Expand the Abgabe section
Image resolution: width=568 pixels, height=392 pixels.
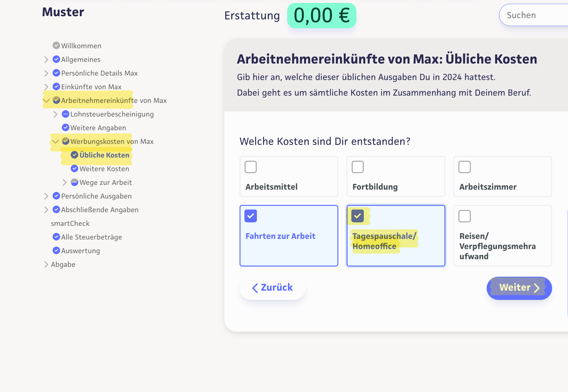46,264
